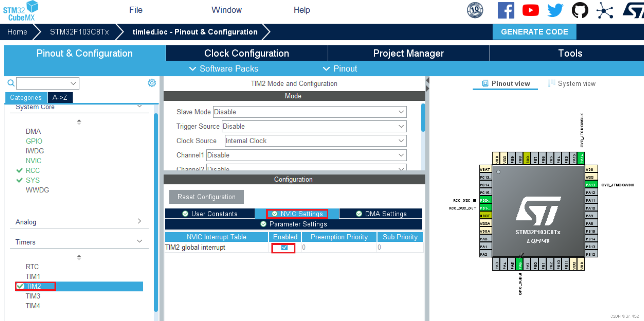Image resolution: width=644 pixels, height=321 pixels.
Task: Select the A->Z tab
Action: click(60, 97)
